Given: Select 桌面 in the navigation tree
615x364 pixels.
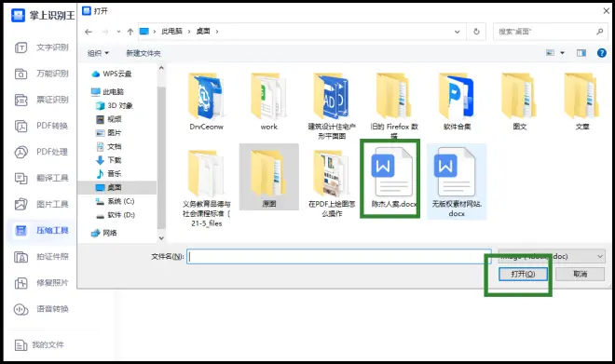Looking at the screenshot, I should [x=116, y=188].
